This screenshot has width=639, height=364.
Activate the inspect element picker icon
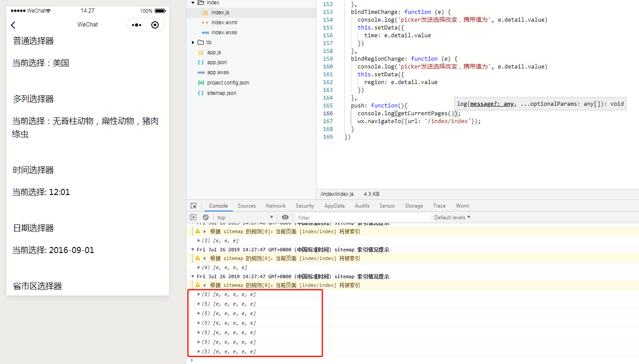pyautogui.click(x=194, y=206)
